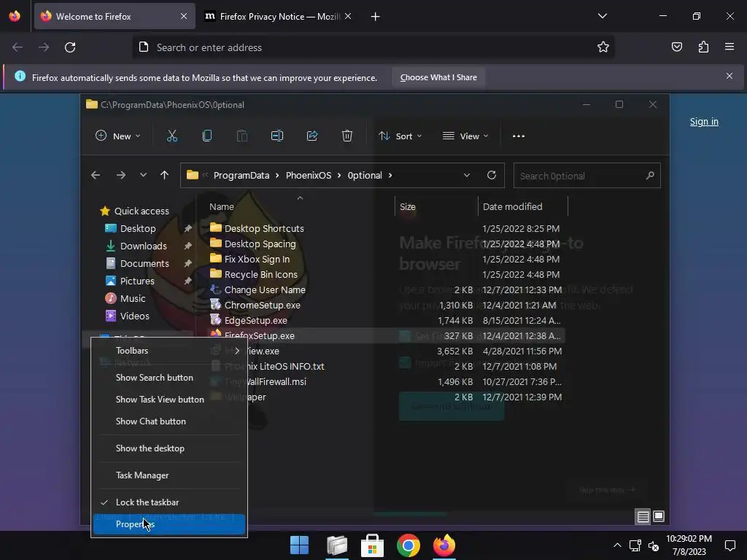Open the Pocket save icon in Firefox
The width and height of the screenshot is (747, 560).
[676, 47]
